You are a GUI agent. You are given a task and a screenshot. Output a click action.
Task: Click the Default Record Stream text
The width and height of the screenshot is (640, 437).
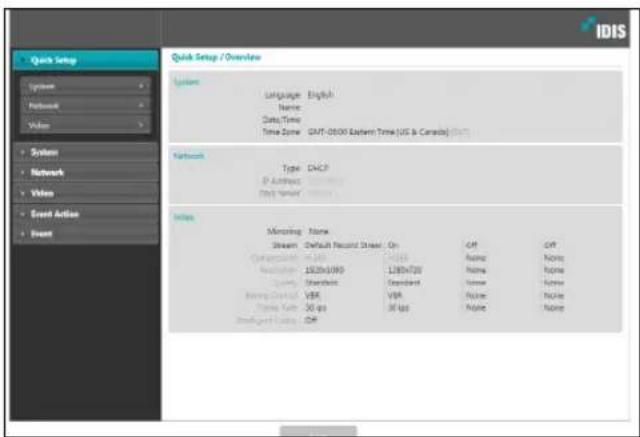pos(343,245)
